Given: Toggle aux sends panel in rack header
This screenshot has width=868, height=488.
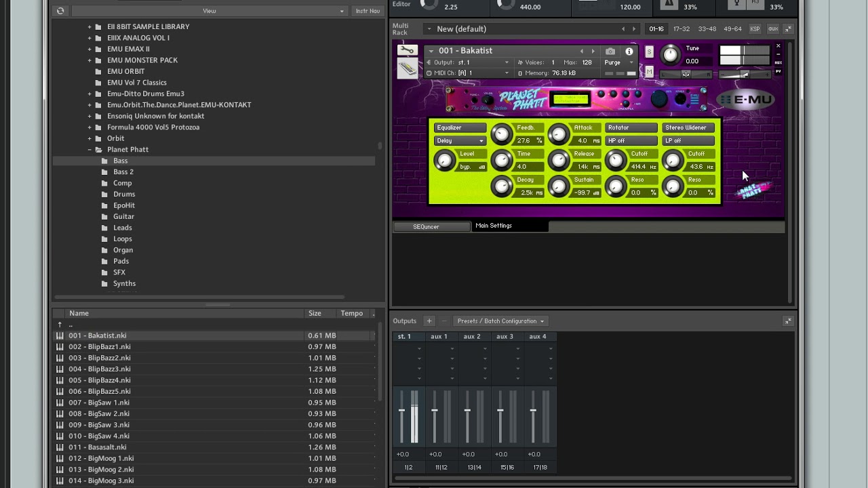Looking at the screenshot, I should tap(772, 29).
